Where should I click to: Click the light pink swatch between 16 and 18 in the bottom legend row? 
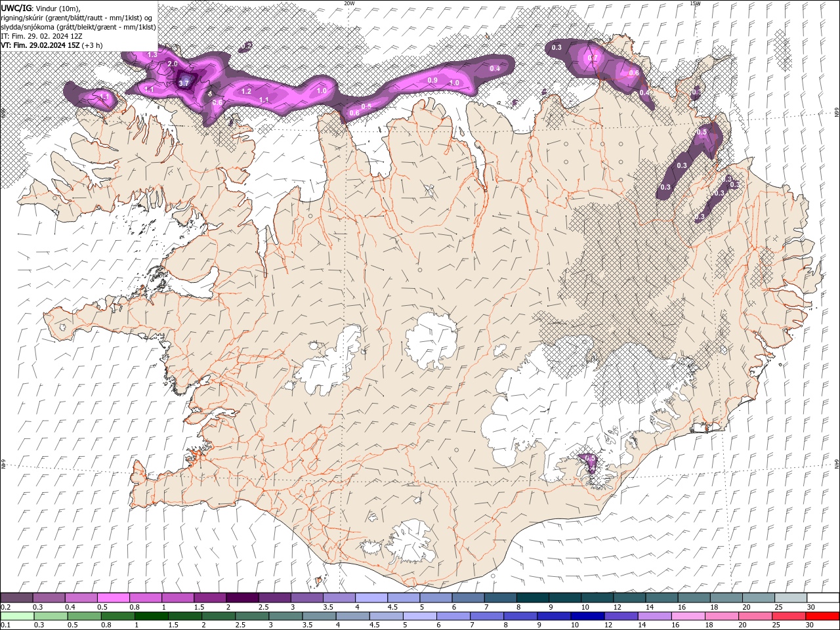pos(688,616)
